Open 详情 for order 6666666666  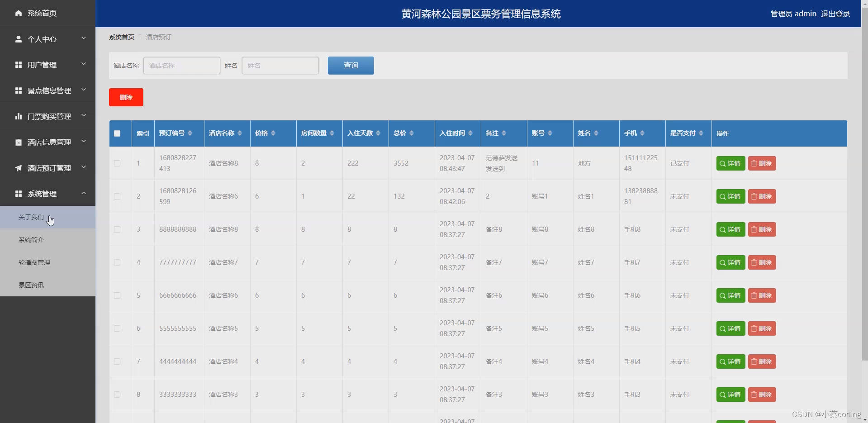click(731, 295)
